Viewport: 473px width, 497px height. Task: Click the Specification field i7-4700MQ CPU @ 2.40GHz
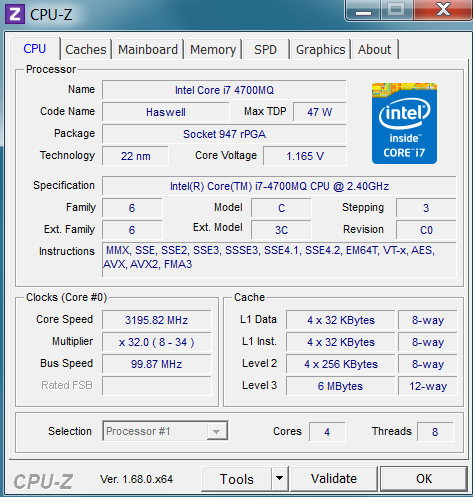[x=279, y=186]
